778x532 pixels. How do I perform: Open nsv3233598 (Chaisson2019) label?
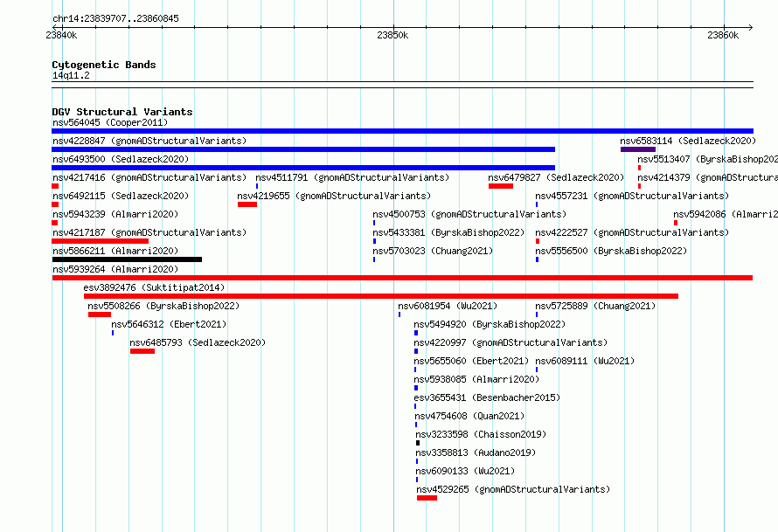tap(481, 434)
